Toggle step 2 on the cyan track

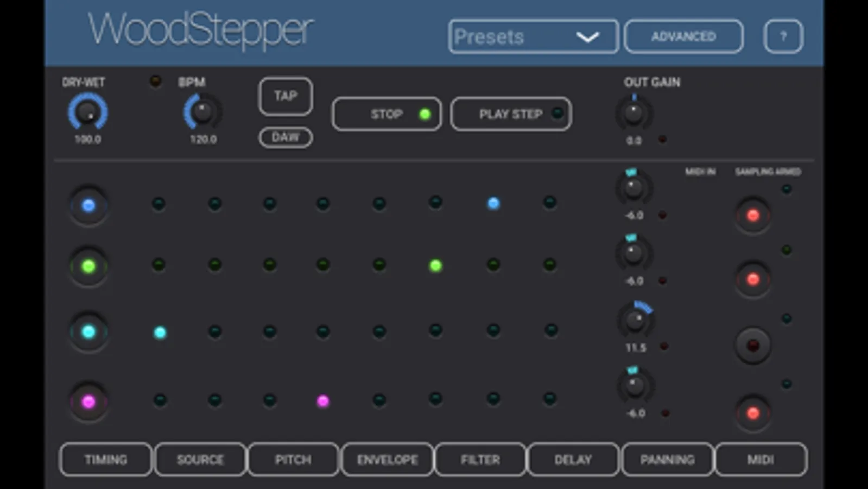click(215, 331)
